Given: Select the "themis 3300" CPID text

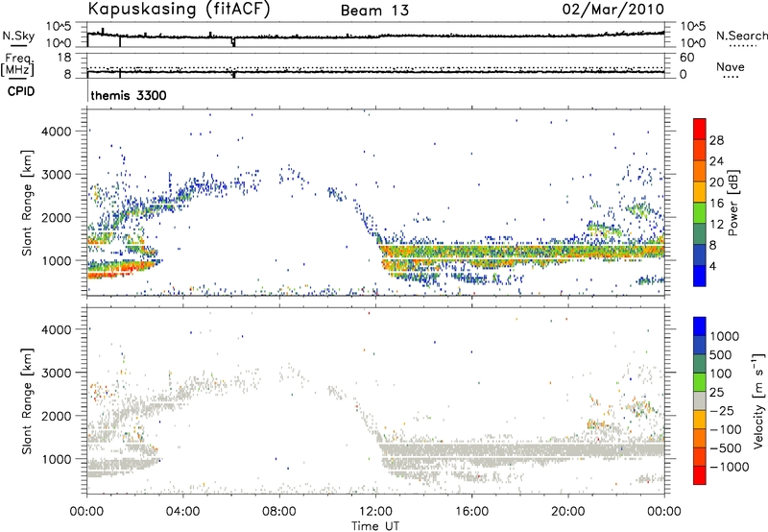Looking at the screenshot, I should point(129,95).
